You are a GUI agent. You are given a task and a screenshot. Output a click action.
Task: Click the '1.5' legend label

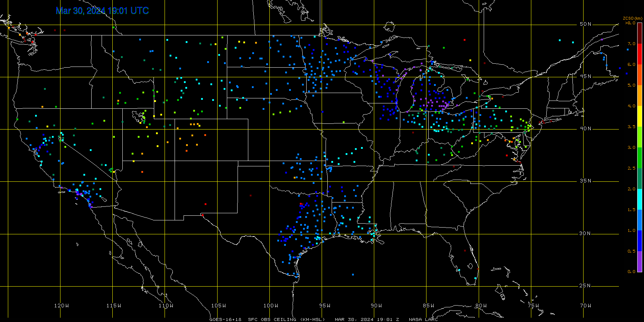tap(631, 210)
